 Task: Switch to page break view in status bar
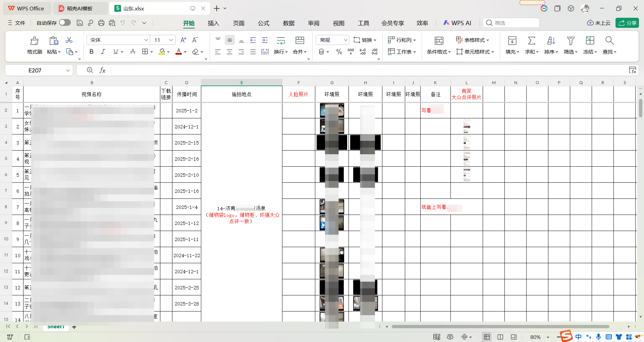(x=500, y=337)
